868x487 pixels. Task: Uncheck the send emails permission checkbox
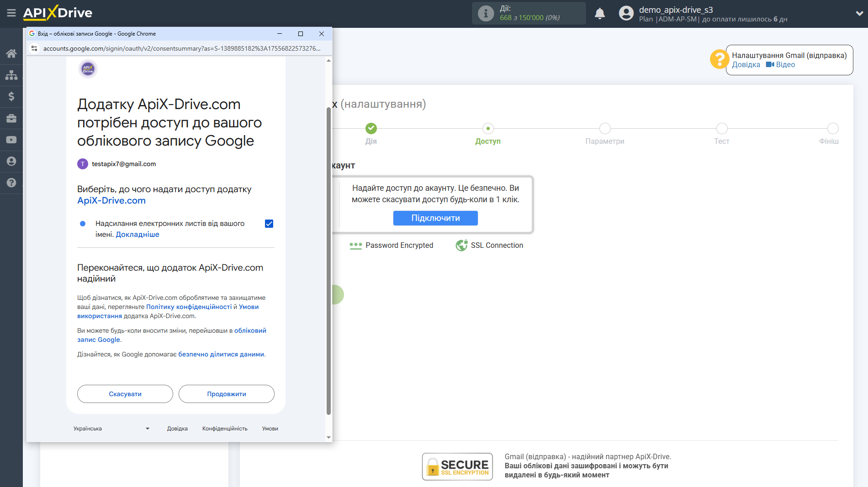click(x=269, y=224)
